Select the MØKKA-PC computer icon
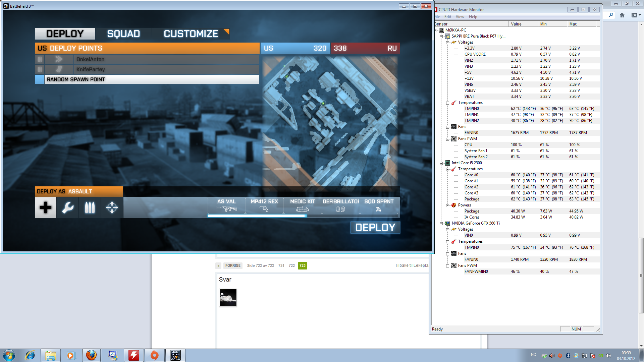Image resolution: width=644 pixels, height=362 pixels. point(441,30)
